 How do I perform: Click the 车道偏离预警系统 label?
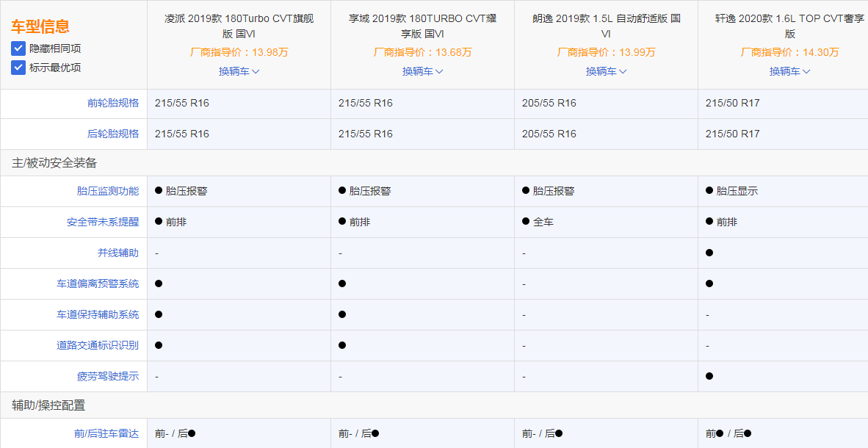tap(98, 283)
